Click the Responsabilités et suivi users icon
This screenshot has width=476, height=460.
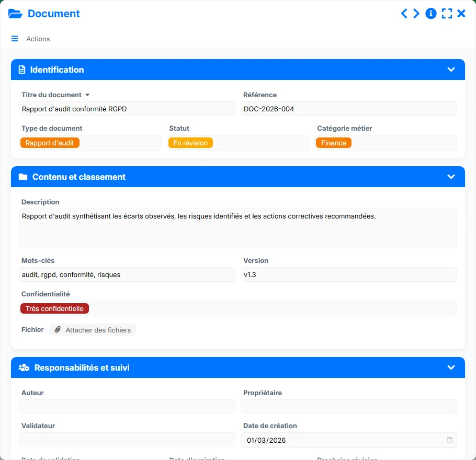click(24, 368)
